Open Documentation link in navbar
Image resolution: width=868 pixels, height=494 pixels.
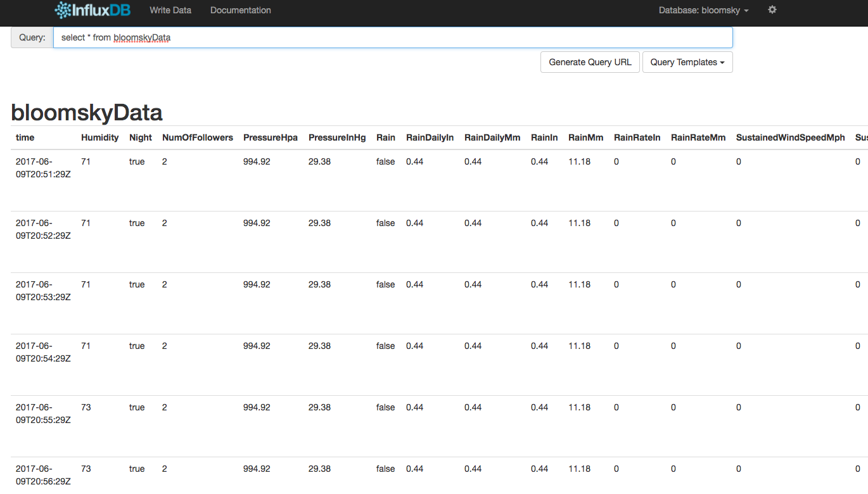point(241,10)
